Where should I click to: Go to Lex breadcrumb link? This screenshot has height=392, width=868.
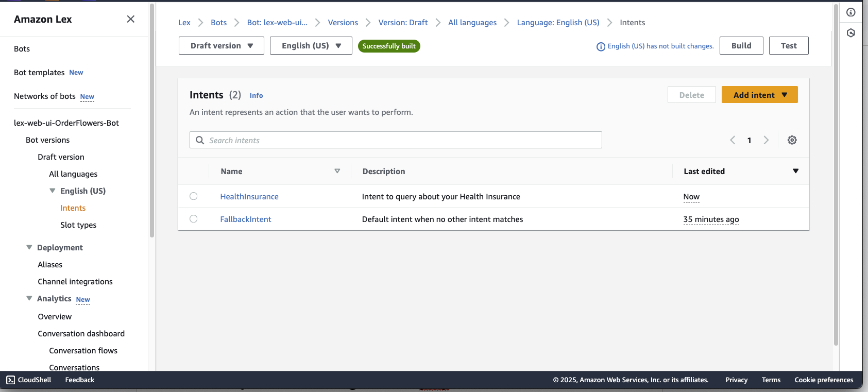(x=184, y=23)
